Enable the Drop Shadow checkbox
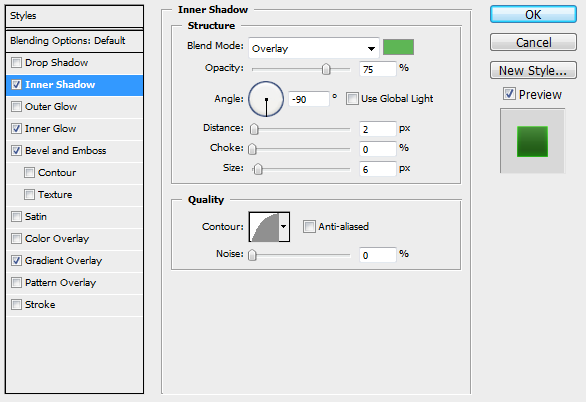Screen dimensions: 586x402 tap(16, 62)
